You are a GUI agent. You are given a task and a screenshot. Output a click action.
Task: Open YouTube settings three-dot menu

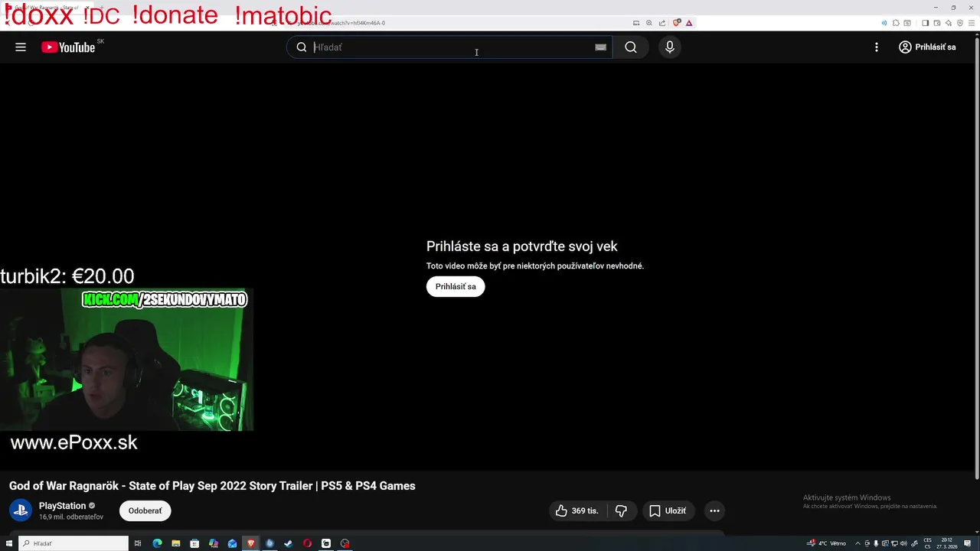coord(877,47)
